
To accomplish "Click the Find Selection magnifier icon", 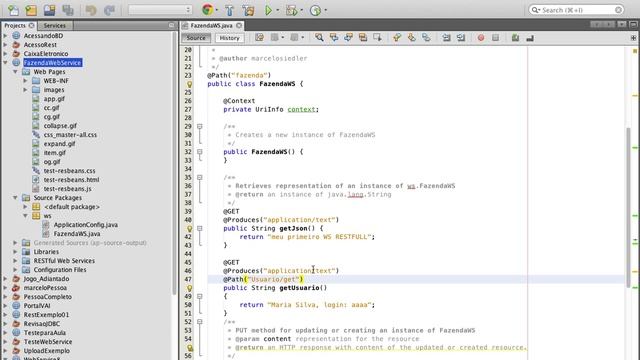I will point(319,38).
